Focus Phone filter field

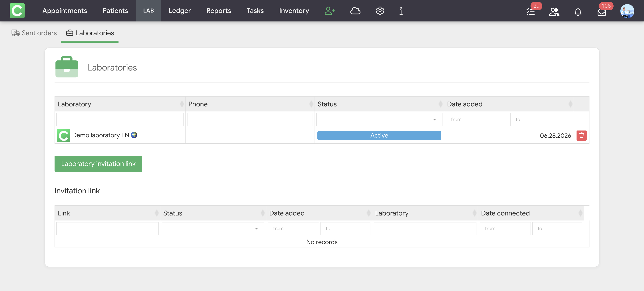pyautogui.click(x=250, y=120)
